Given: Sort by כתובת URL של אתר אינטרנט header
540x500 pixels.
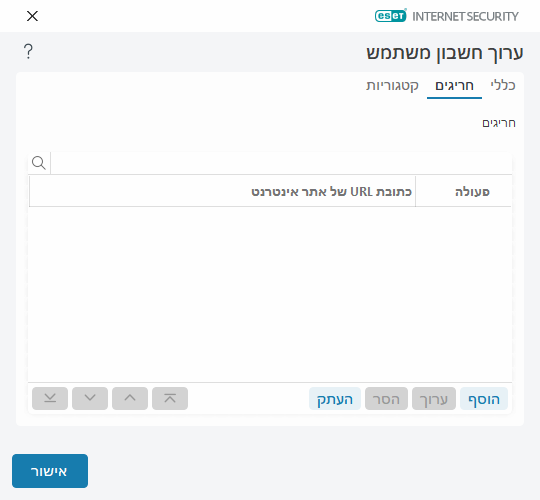Looking at the screenshot, I should click(222, 191).
